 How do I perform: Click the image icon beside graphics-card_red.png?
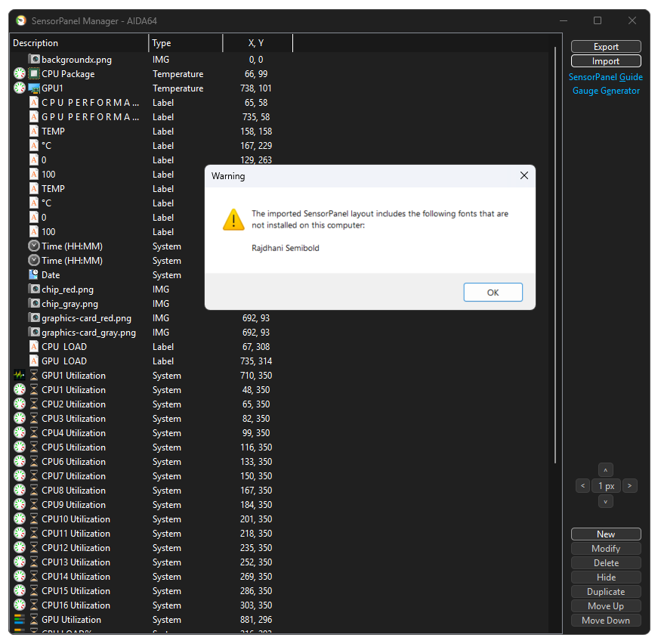(34, 318)
